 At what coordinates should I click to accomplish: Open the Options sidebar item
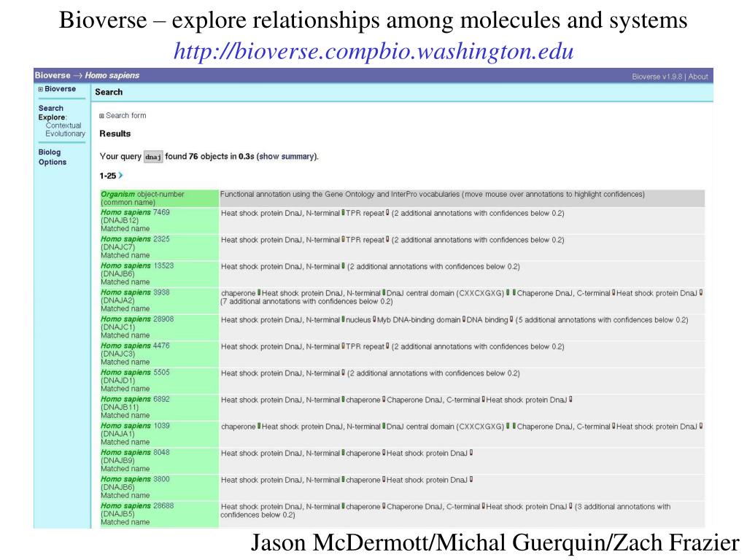point(53,162)
